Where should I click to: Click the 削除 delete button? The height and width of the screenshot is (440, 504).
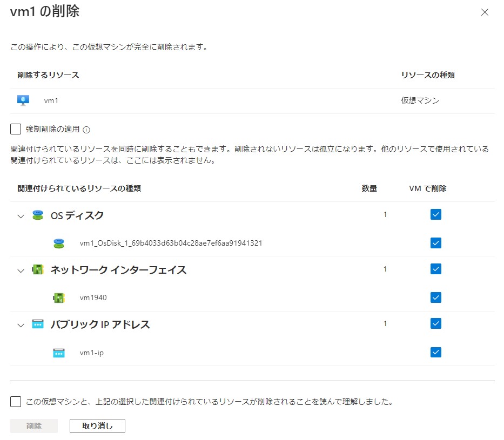click(x=34, y=426)
